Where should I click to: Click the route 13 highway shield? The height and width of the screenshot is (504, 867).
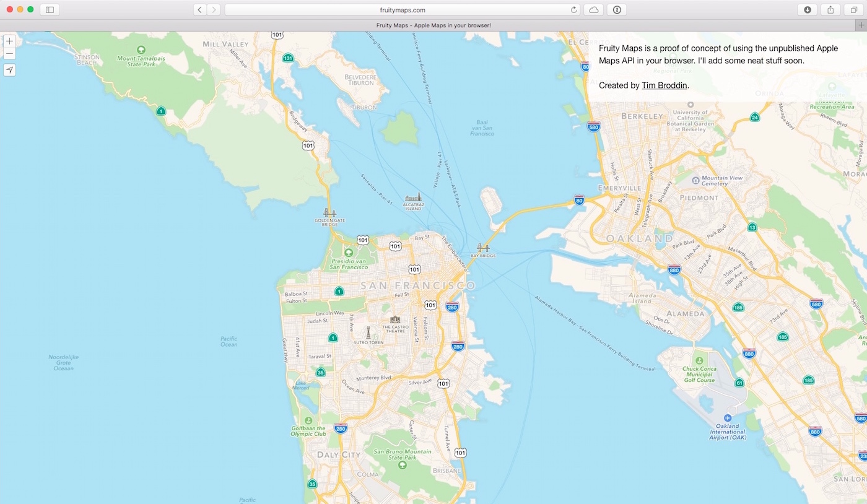pos(752,227)
